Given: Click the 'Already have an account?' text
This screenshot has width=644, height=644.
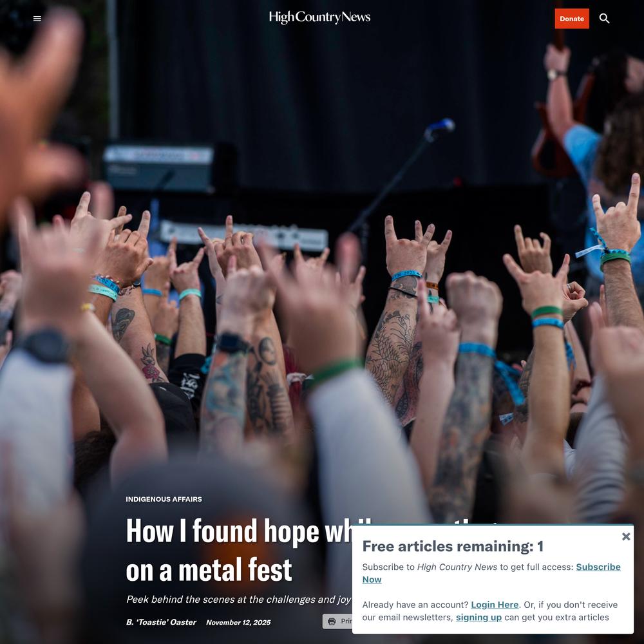Looking at the screenshot, I should (x=415, y=605).
